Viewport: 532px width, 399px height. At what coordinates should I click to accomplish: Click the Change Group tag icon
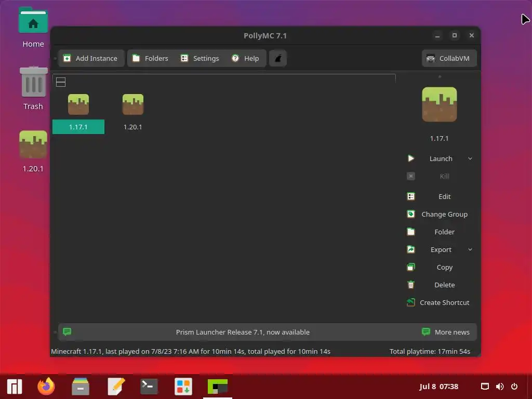[411, 214]
